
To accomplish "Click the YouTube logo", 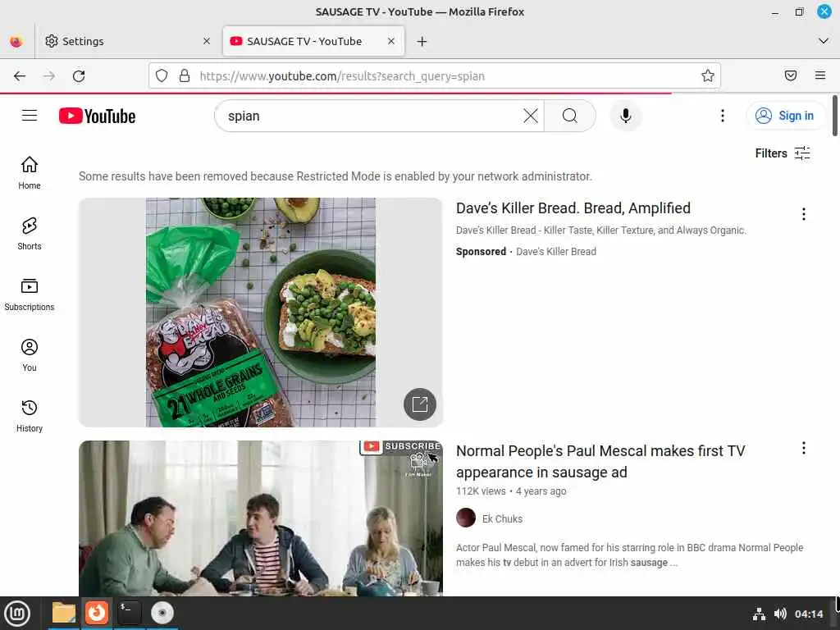I will click(x=97, y=116).
